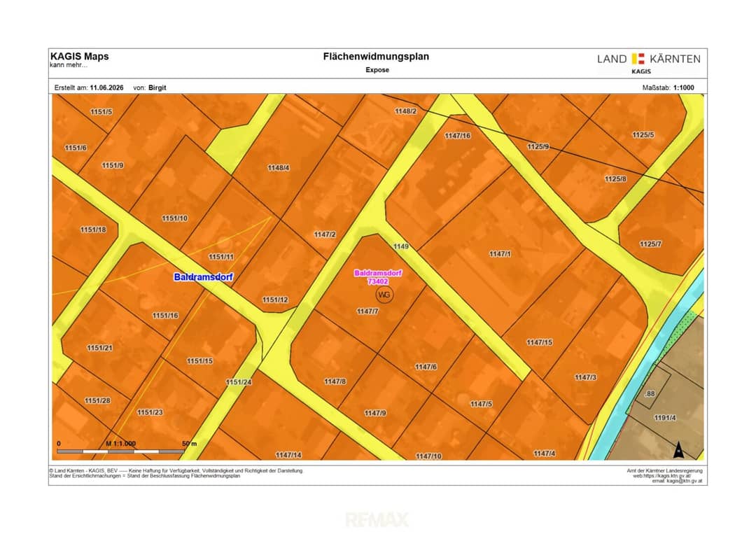756x534 pixels.
Task: Select parcel 1148/4 on the map
Action: coord(279,168)
